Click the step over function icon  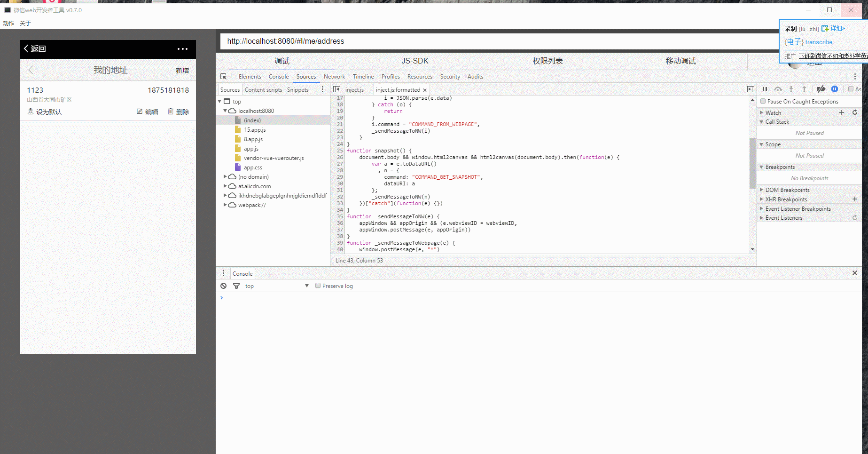[778, 89]
